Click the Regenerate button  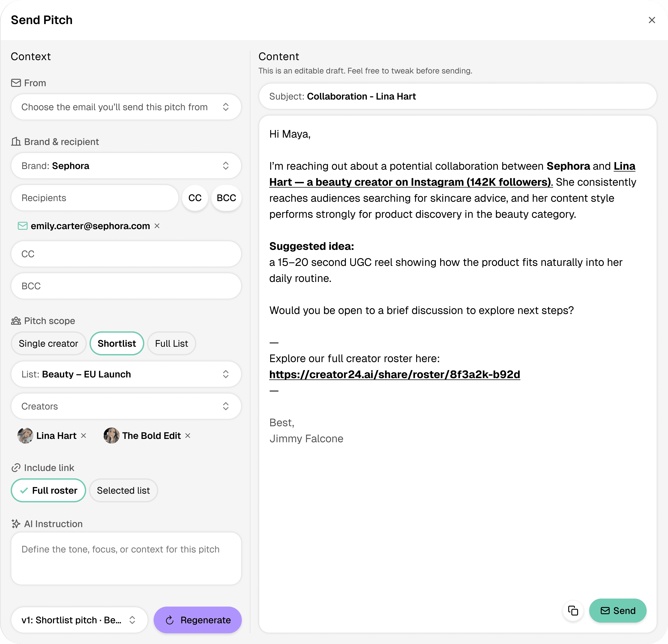pyautogui.click(x=198, y=620)
